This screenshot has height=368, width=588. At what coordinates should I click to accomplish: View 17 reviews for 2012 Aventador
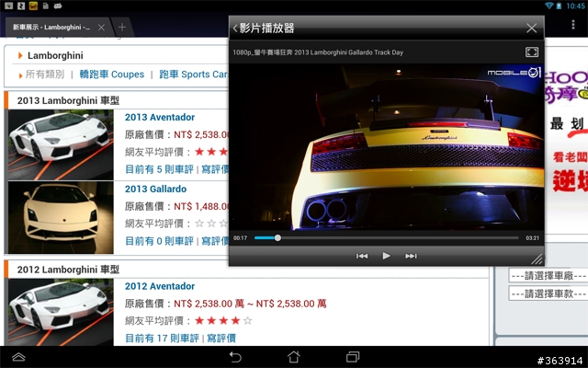point(162,339)
